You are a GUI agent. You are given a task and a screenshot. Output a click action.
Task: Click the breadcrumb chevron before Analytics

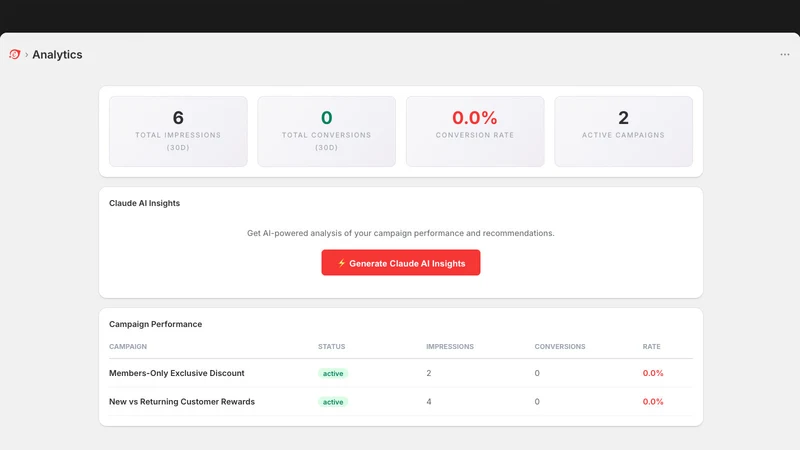click(x=27, y=55)
